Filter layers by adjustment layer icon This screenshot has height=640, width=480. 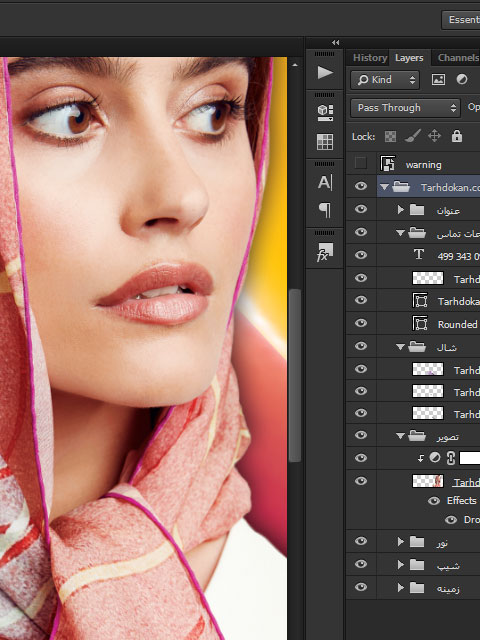(x=462, y=79)
